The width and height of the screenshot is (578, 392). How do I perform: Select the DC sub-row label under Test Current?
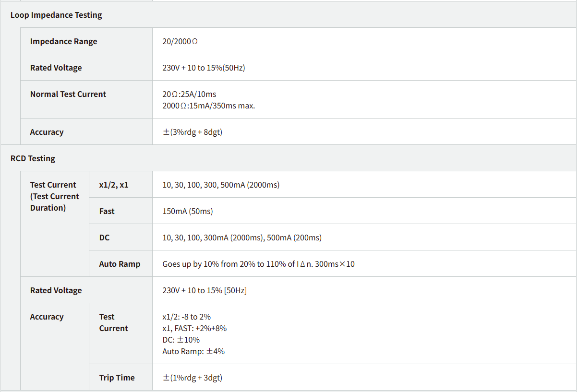[x=104, y=238]
